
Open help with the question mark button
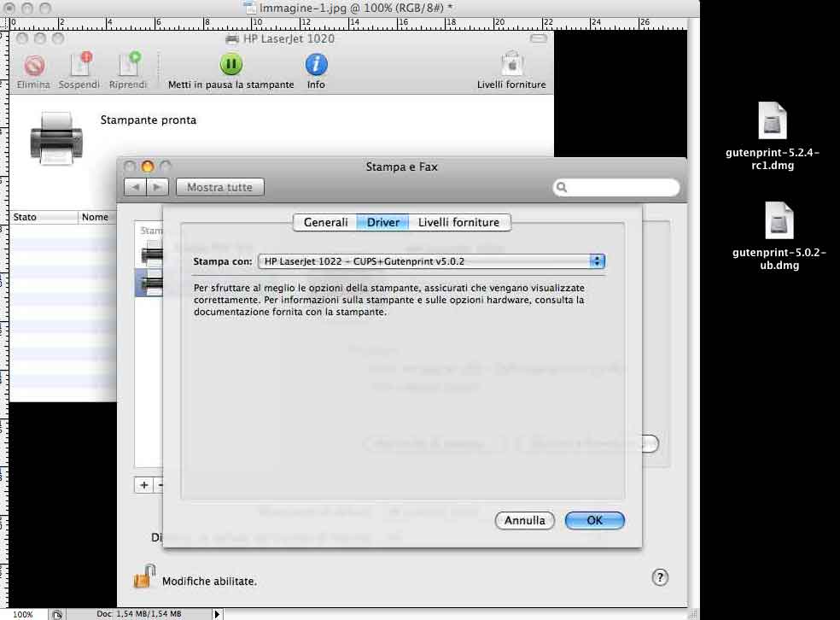tap(660, 577)
